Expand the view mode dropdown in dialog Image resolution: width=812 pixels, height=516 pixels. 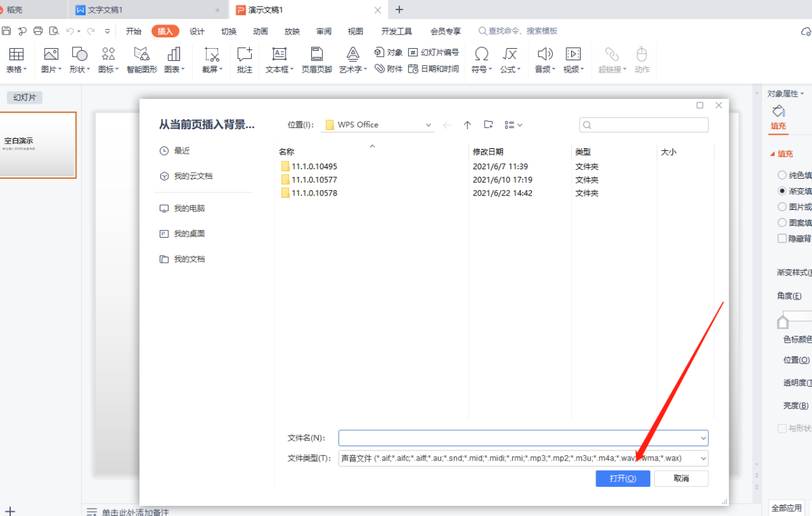click(519, 125)
